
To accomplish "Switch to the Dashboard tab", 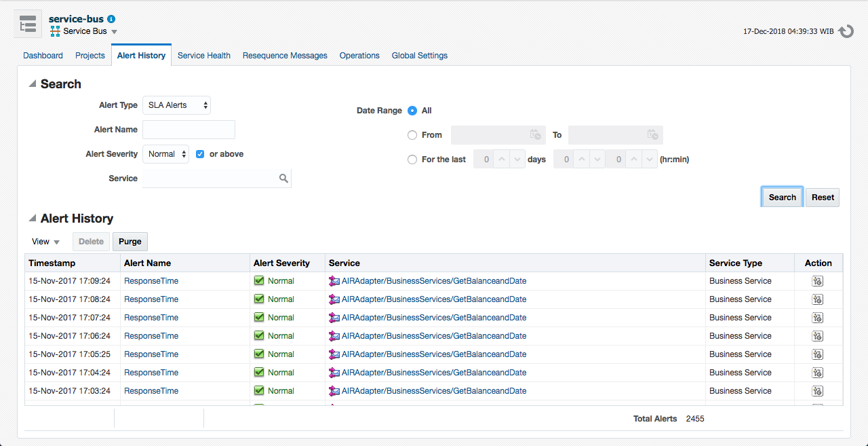I will pyautogui.click(x=43, y=55).
